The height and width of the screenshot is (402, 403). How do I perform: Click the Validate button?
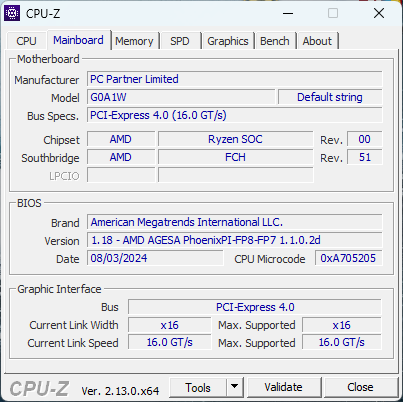[x=283, y=387]
